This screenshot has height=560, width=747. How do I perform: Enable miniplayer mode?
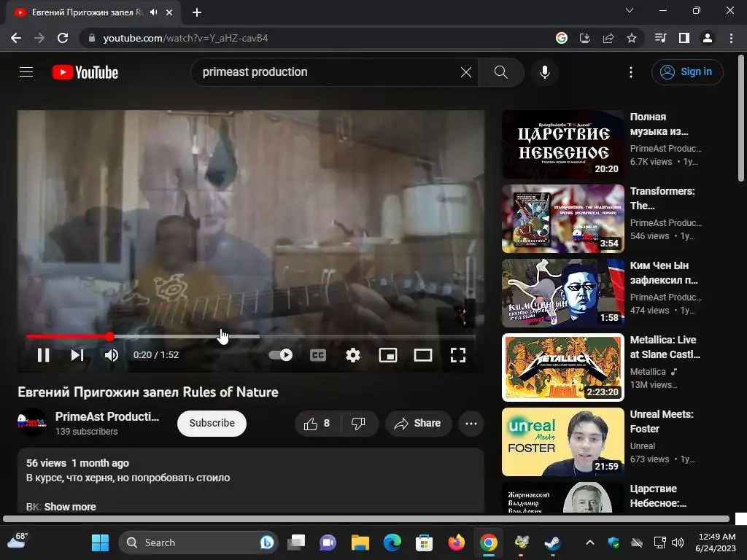(x=388, y=355)
